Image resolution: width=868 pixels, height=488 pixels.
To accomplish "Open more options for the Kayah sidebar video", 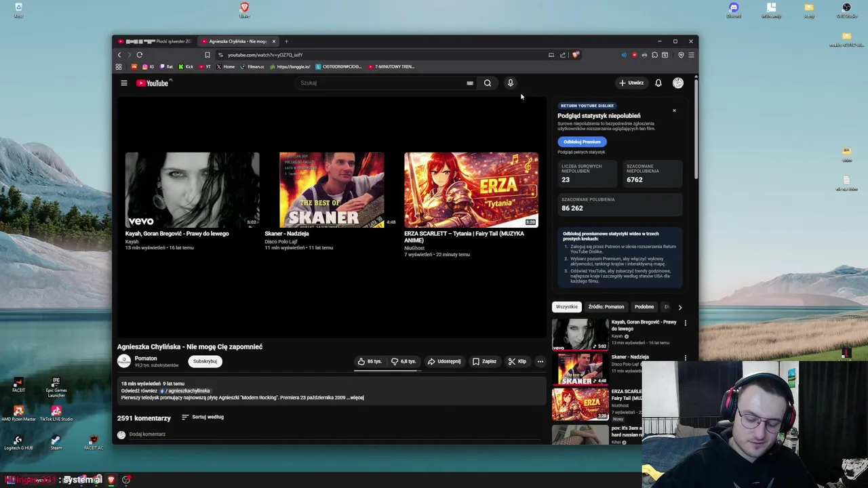I will click(685, 323).
